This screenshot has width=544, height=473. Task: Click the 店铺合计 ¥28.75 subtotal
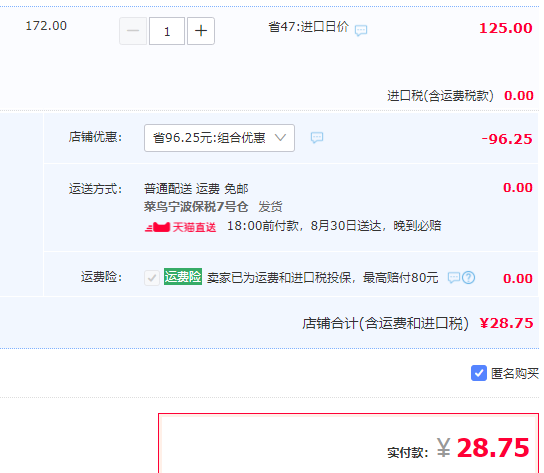coord(418,323)
